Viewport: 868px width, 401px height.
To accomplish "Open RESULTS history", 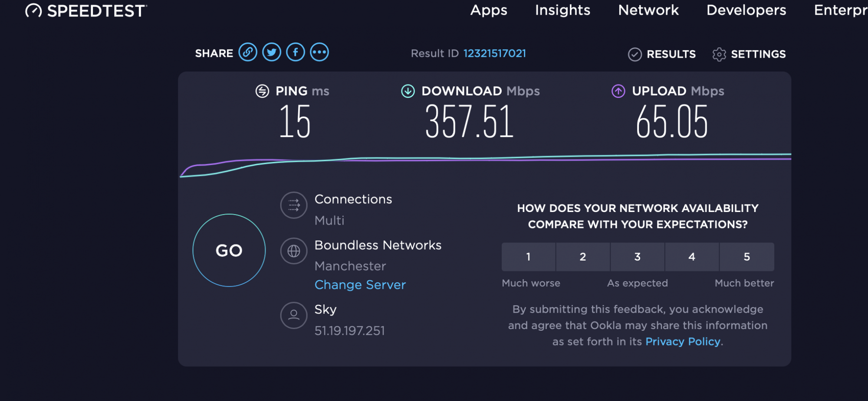I will click(671, 54).
